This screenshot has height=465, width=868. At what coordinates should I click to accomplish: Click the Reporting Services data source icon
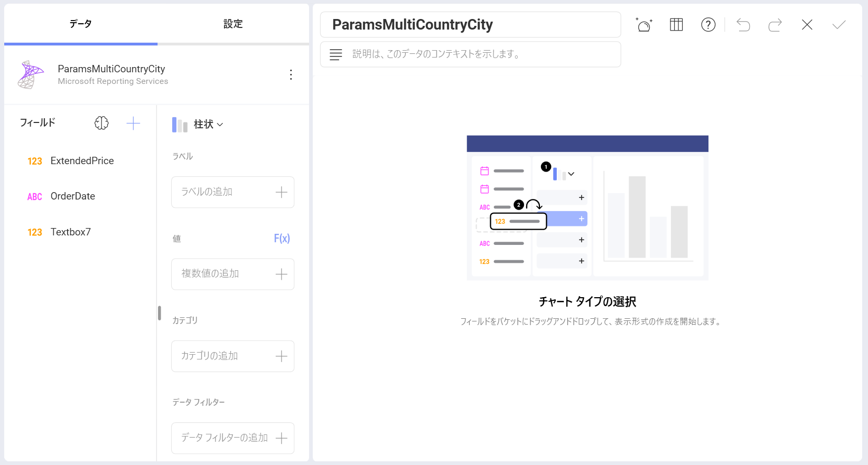coord(31,74)
